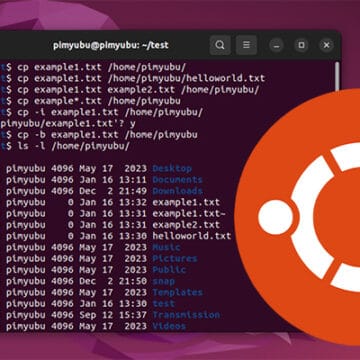Select the Videos directory entry

point(169,326)
